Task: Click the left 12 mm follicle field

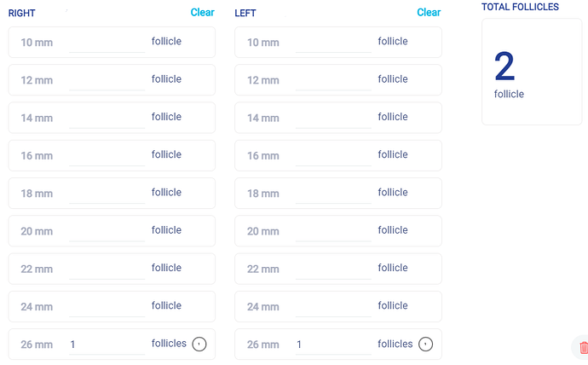Action: click(x=333, y=79)
